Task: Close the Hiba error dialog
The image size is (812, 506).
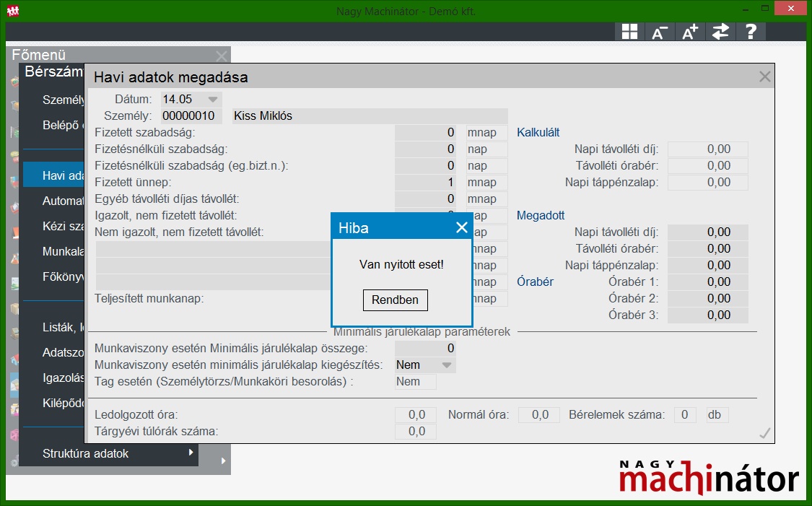Action: [462, 227]
